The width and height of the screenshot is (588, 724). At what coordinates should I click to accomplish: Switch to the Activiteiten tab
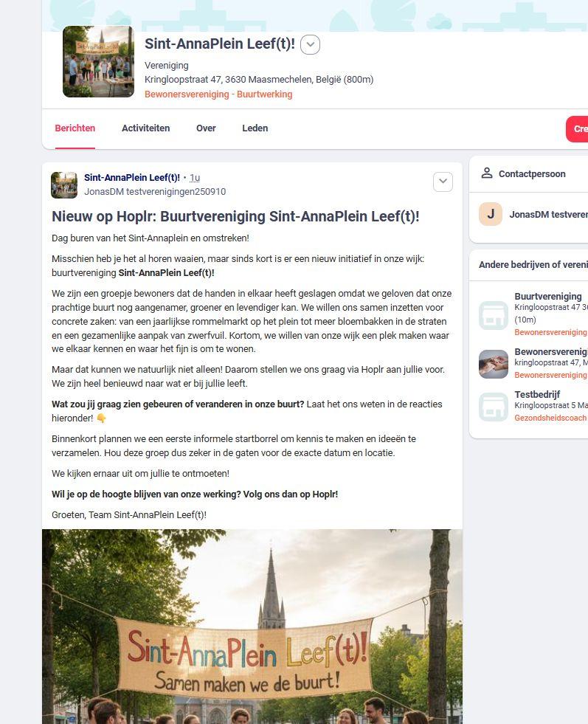[146, 128]
